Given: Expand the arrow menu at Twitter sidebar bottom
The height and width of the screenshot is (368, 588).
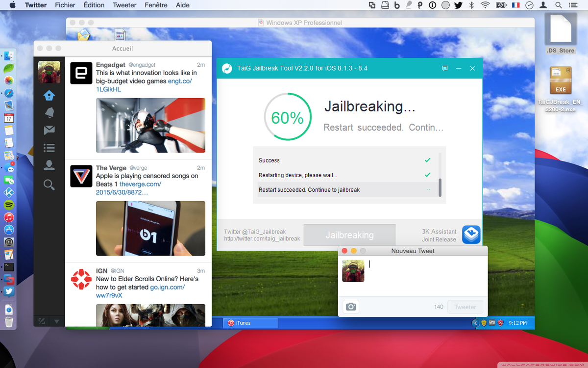Looking at the screenshot, I should (56, 321).
